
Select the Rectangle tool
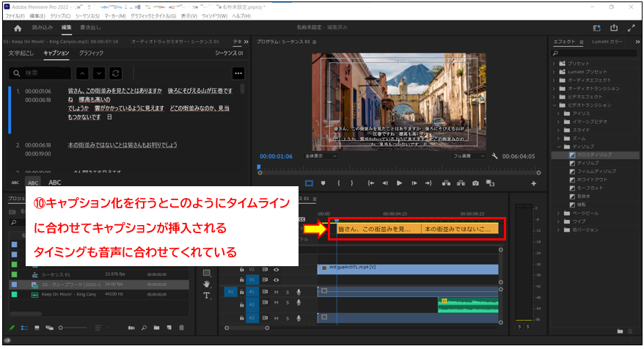click(207, 273)
